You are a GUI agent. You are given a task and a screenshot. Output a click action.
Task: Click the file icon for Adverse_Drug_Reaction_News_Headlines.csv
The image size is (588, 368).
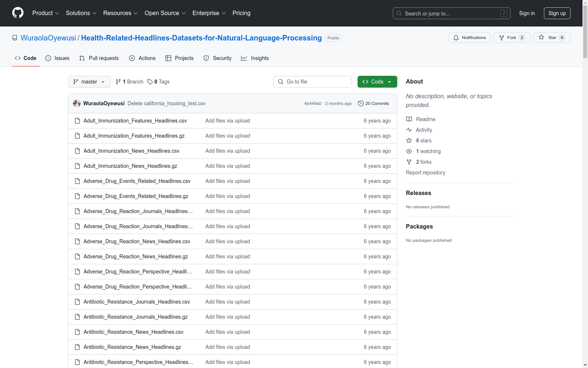(77, 241)
